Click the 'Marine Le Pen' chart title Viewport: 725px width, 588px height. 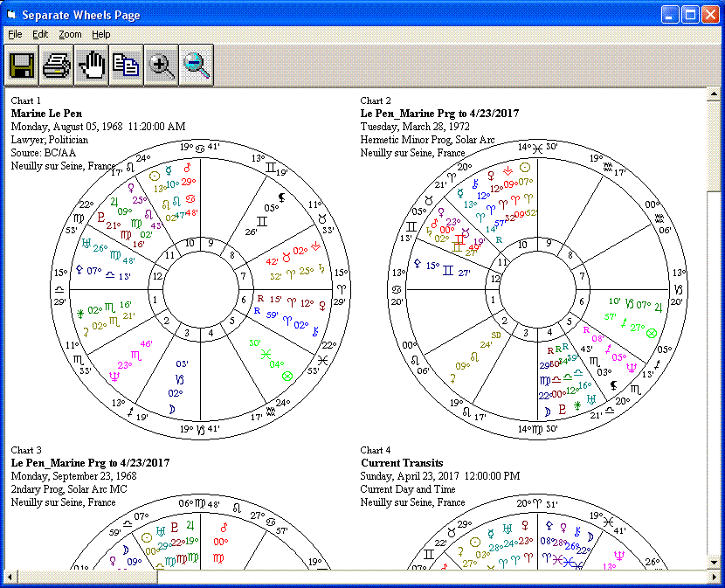[46, 114]
